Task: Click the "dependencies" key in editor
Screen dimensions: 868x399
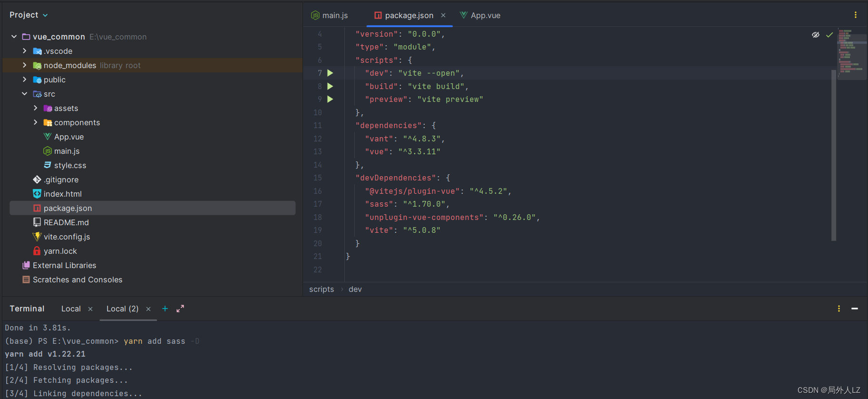Action: coord(389,125)
